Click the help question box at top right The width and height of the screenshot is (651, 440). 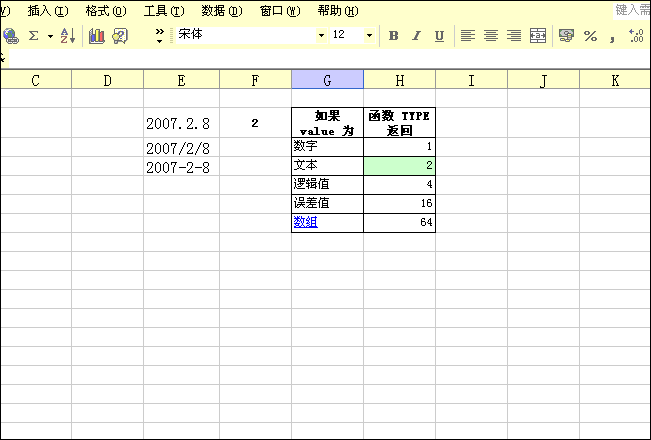pos(632,10)
